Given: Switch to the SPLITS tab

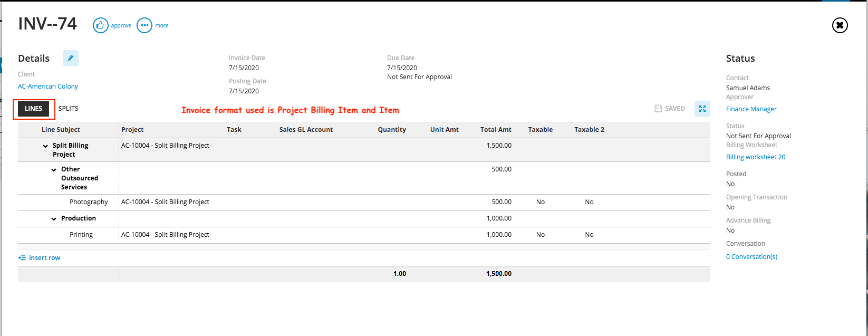Looking at the screenshot, I should pos(69,109).
